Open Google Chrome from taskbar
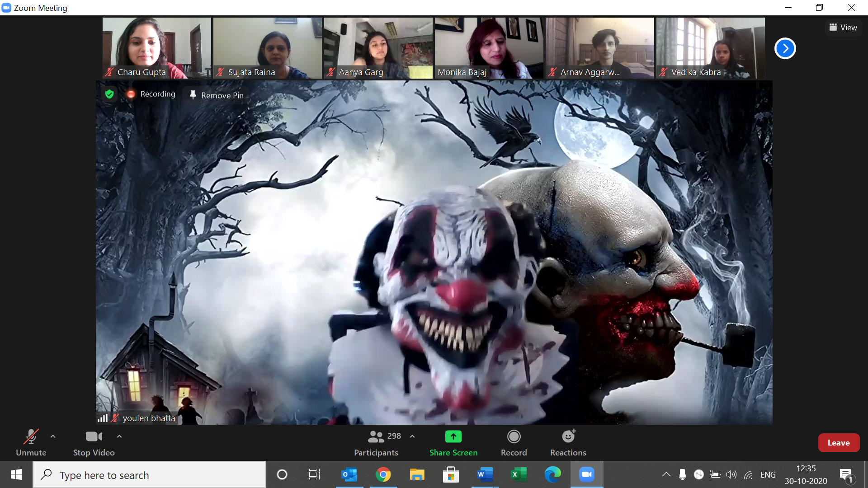The image size is (868, 488). pyautogui.click(x=383, y=474)
